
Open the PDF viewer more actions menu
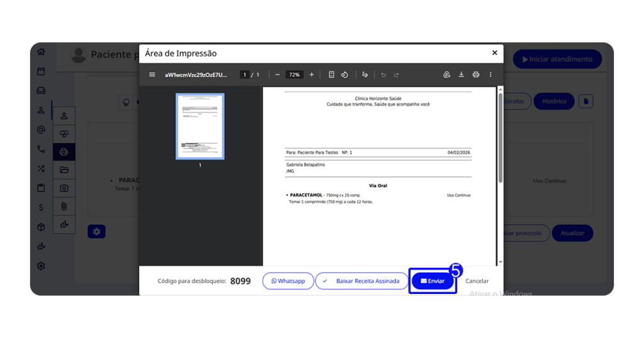491,75
